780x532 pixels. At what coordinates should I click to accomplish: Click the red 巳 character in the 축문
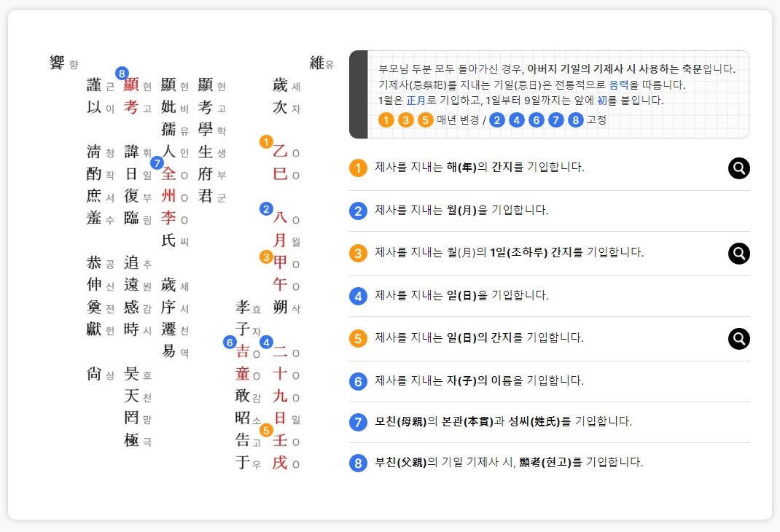point(280,173)
